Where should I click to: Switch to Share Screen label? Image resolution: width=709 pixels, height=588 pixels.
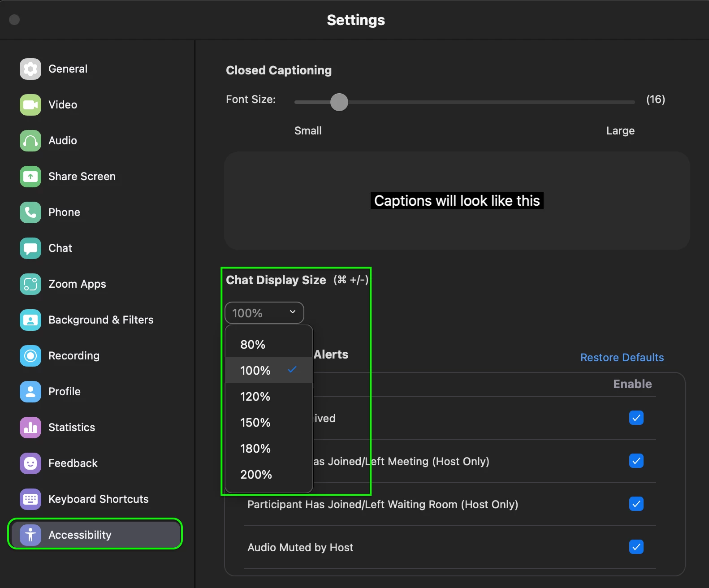pyautogui.click(x=82, y=177)
